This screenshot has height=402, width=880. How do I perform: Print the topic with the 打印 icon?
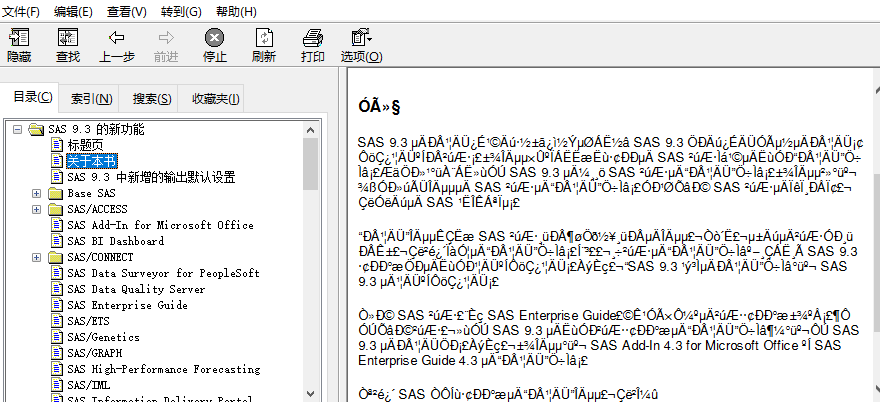tap(313, 38)
